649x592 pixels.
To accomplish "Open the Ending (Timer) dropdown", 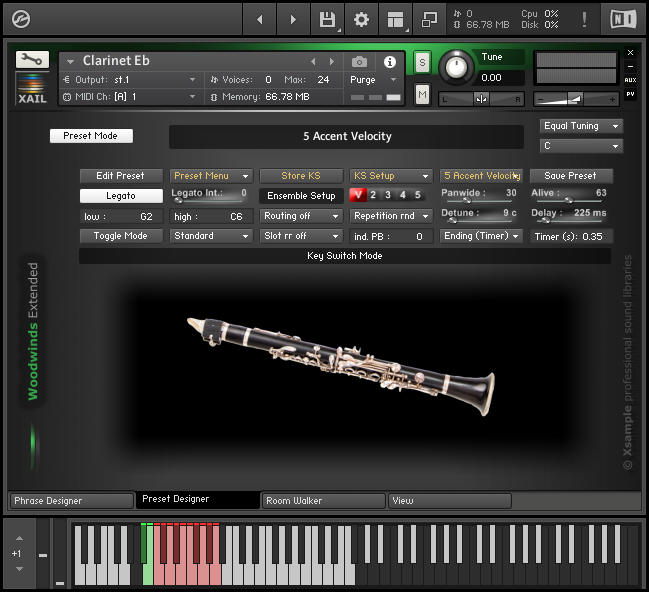I will (x=481, y=236).
